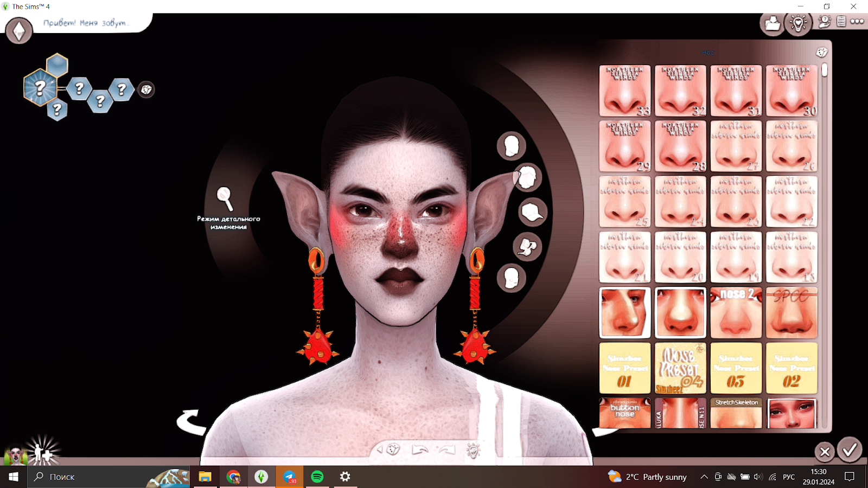Choose northern siberia winds nose 18
This screenshot has height=488, width=868.
point(792,258)
